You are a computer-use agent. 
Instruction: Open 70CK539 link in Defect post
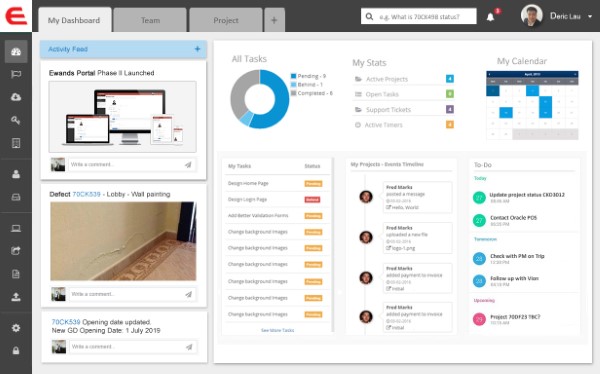tap(86, 194)
